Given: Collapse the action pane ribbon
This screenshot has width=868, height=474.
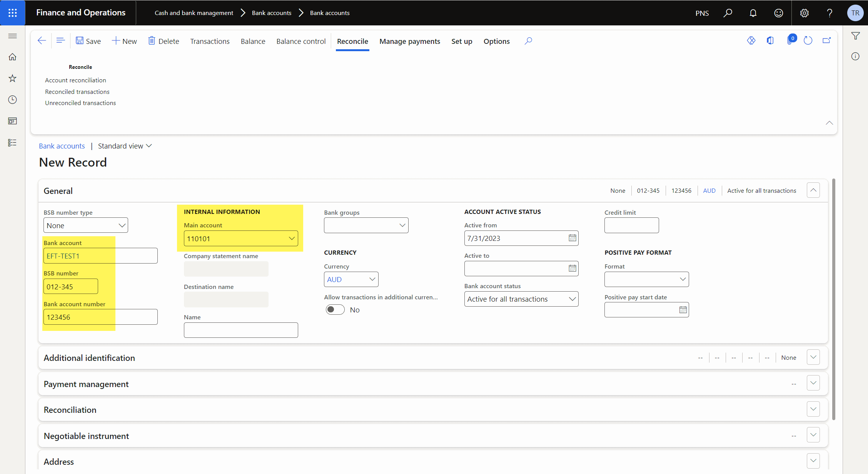Looking at the screenshot, I should (829, 123).
